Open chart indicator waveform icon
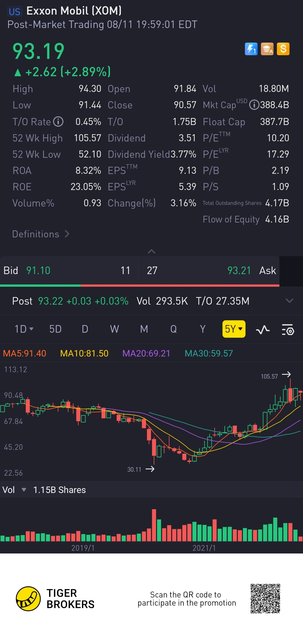The width and height of the screenshot is (303, 644). coord(263,330)
